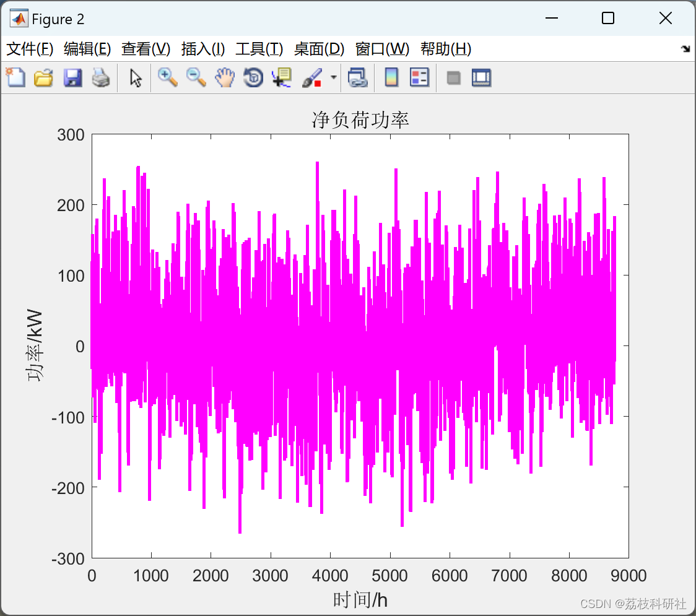Open a file with the folder icon

coord(43,77)
